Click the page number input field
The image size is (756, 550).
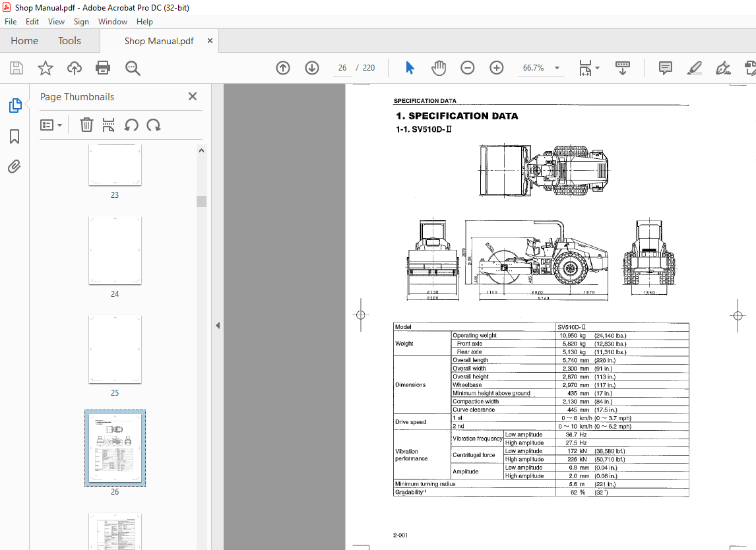(x=342, y=68)
